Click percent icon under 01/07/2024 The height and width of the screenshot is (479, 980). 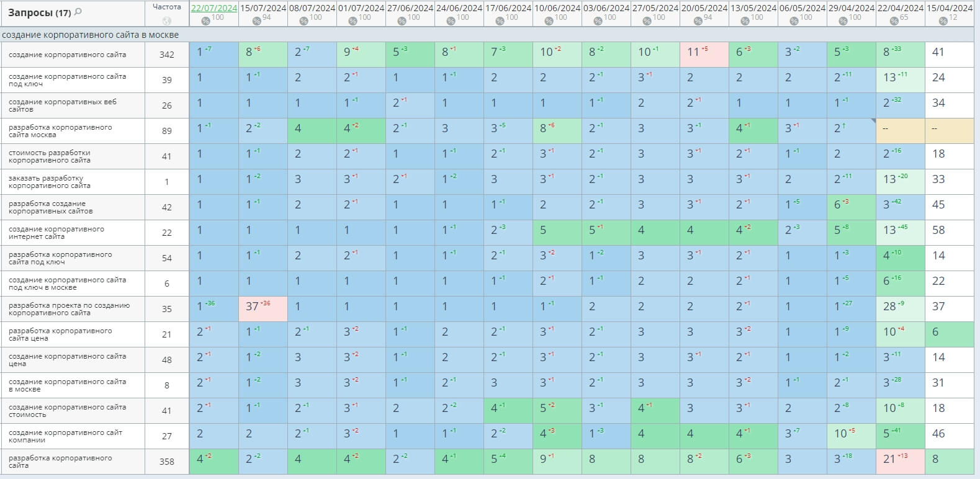click(x=353, y=20)
